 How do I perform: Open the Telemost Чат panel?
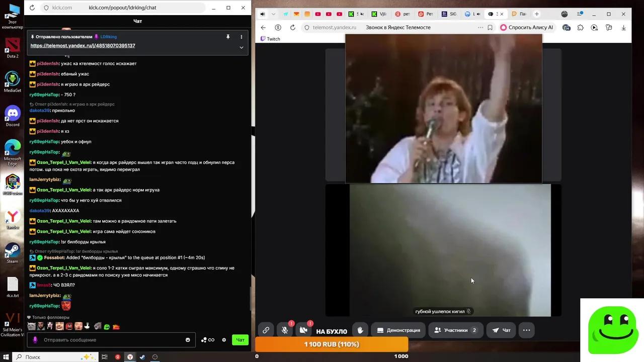[501, 330]
